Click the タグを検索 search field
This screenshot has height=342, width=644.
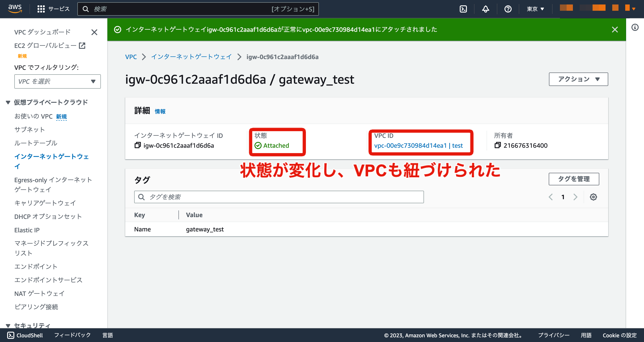tap(279, 197)
